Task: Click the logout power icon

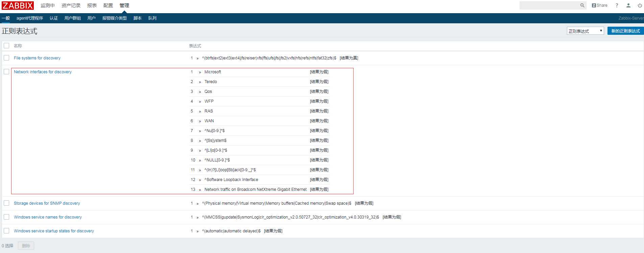Action: point(640,5)
